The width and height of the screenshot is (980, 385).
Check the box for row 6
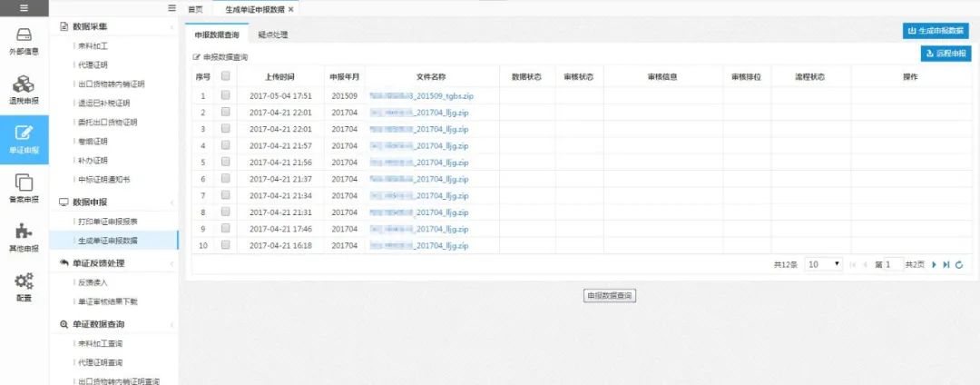pos(226,179)
